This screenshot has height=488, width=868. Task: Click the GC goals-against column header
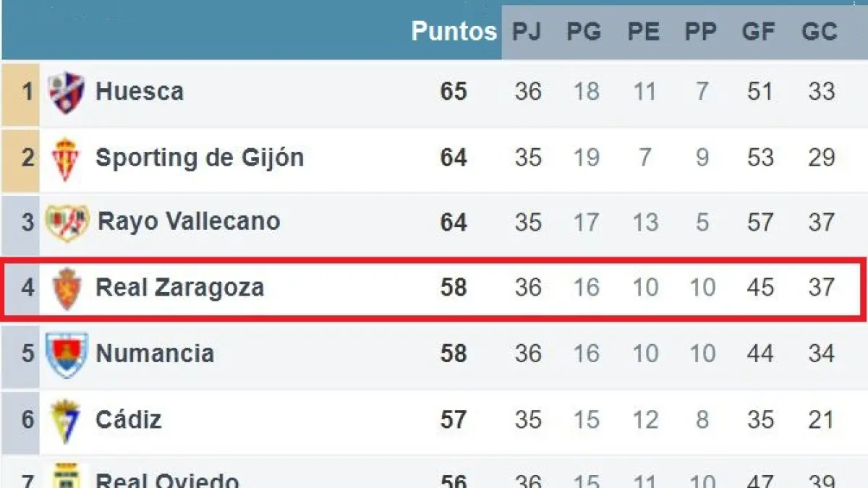click(x=820, y=31)
